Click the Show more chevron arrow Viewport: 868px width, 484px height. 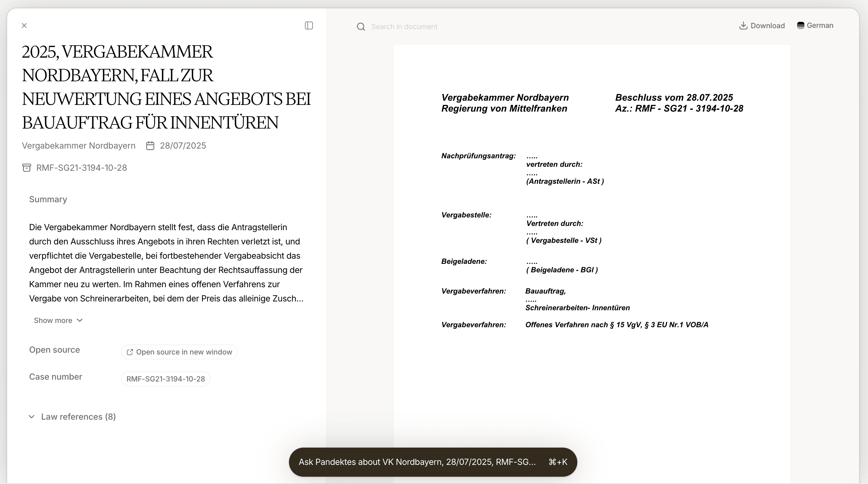click(80, 321)
